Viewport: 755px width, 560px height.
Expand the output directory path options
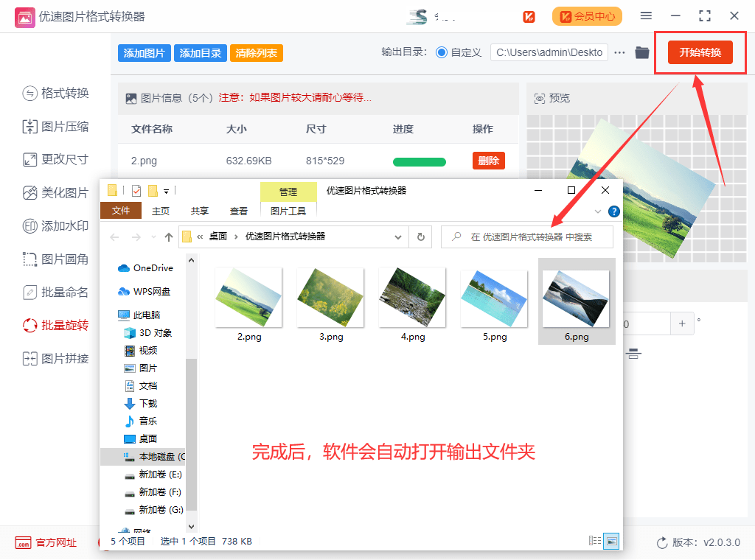pyautogui.click(x=619, y=52)
